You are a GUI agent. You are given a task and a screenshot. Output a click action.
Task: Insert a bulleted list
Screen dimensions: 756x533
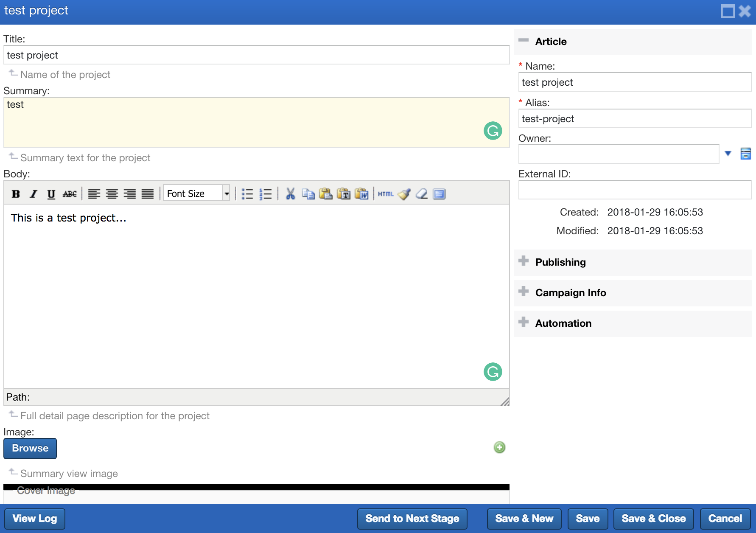247,194
